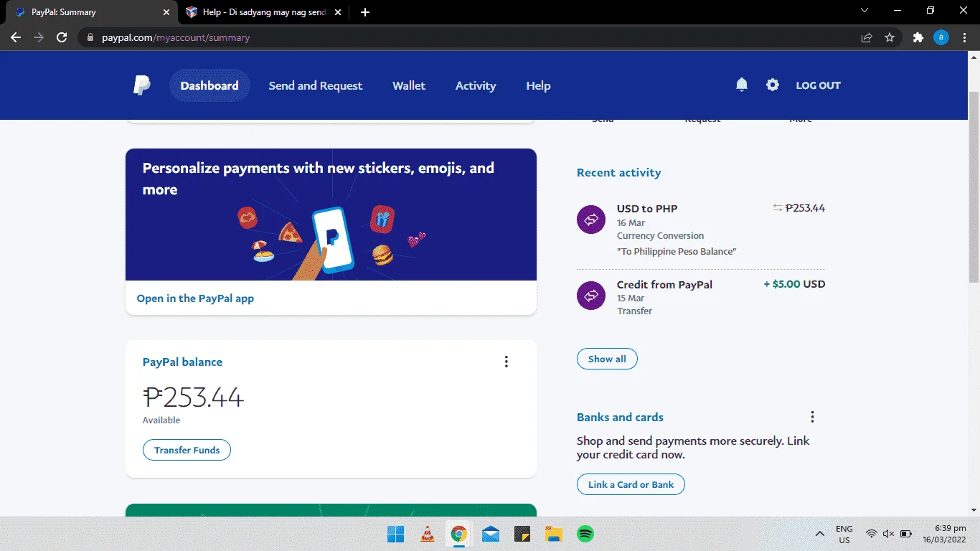Click the ₱253.44 available balance amount

[193, 397]
